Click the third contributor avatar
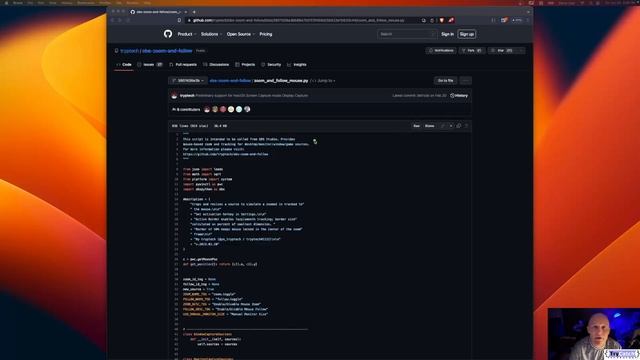Viewport: 640px width, 360px height. 223,109
